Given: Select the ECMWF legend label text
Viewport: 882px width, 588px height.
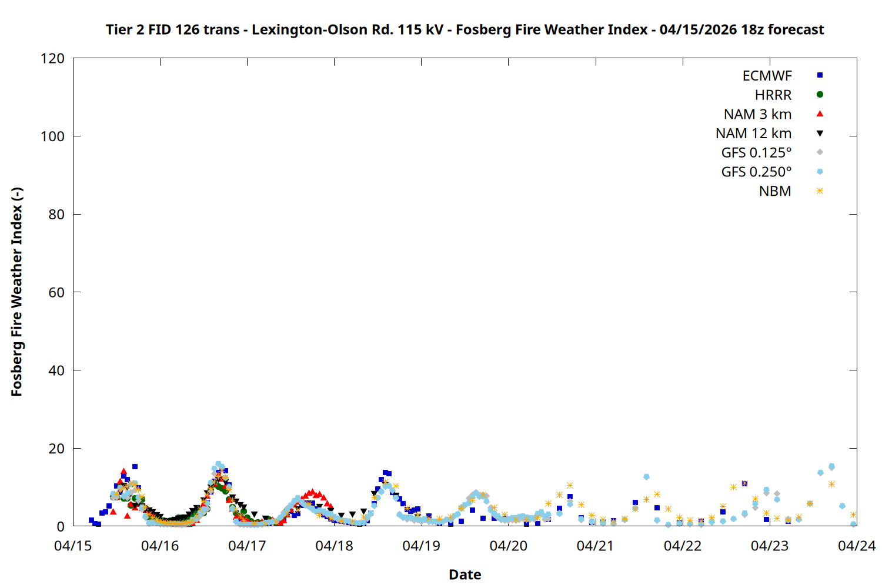Looking at the screenshot, I should pos(767,76).
